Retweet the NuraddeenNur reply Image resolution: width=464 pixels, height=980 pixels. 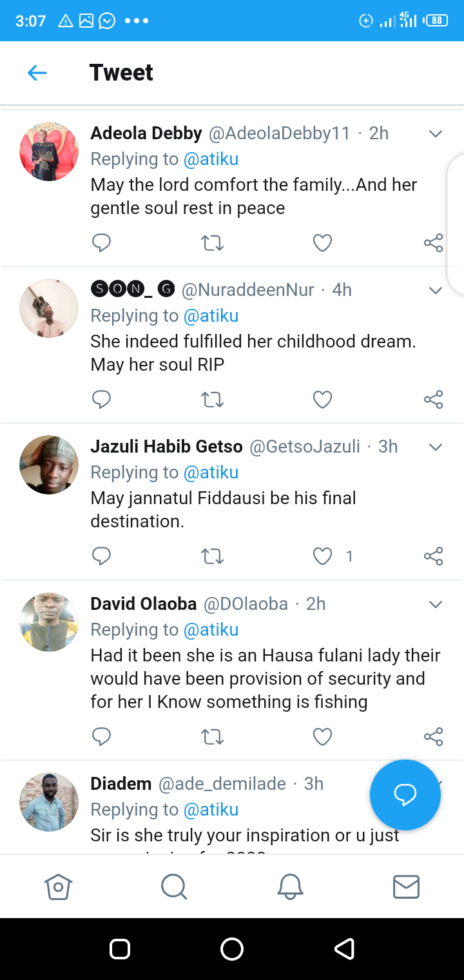(212, 400)
